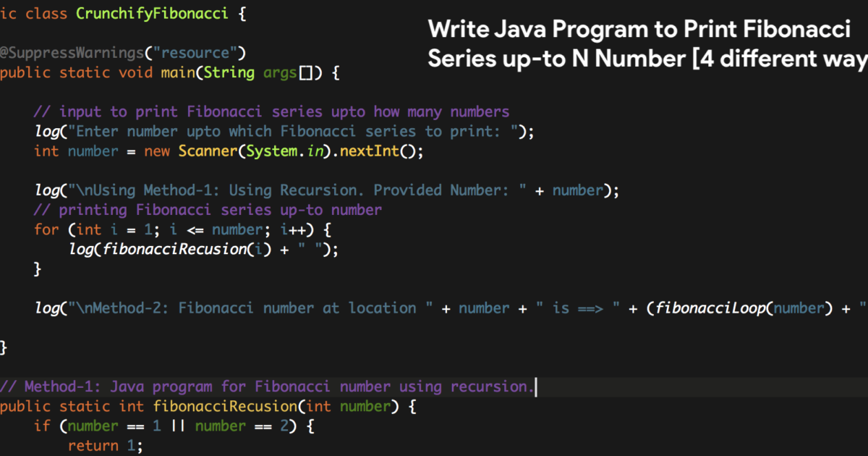
Task: Click the for keyword of the loop
Action: coord(46,229)
